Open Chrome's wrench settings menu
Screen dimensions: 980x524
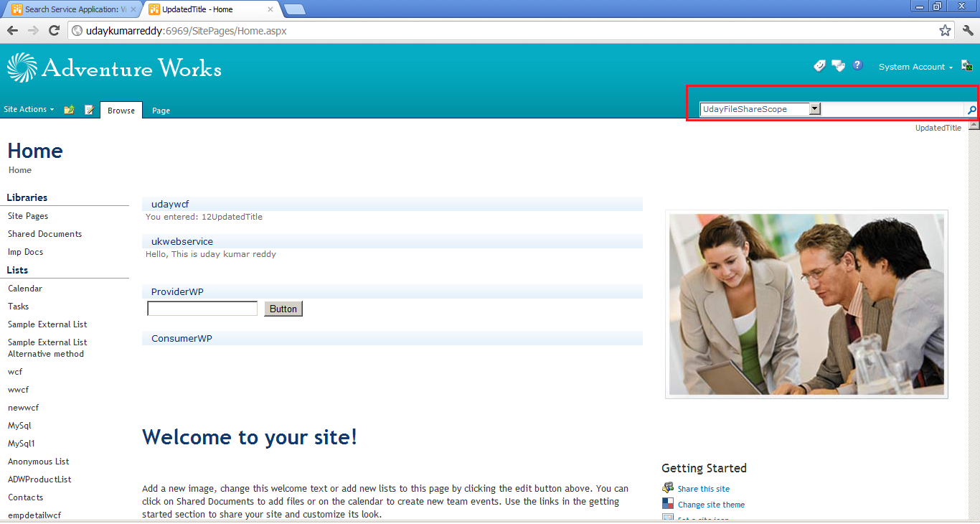[968, 30]
